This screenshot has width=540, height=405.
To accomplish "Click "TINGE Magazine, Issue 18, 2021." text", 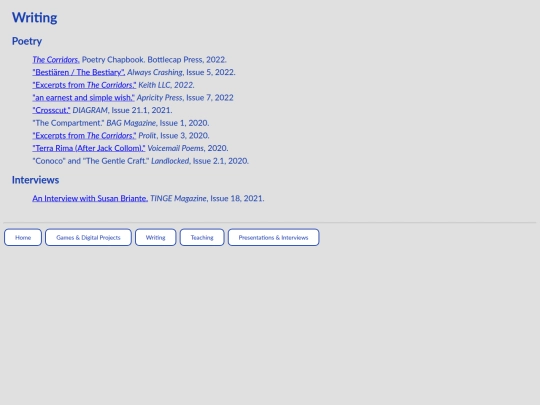I will (x=207, y=199).
